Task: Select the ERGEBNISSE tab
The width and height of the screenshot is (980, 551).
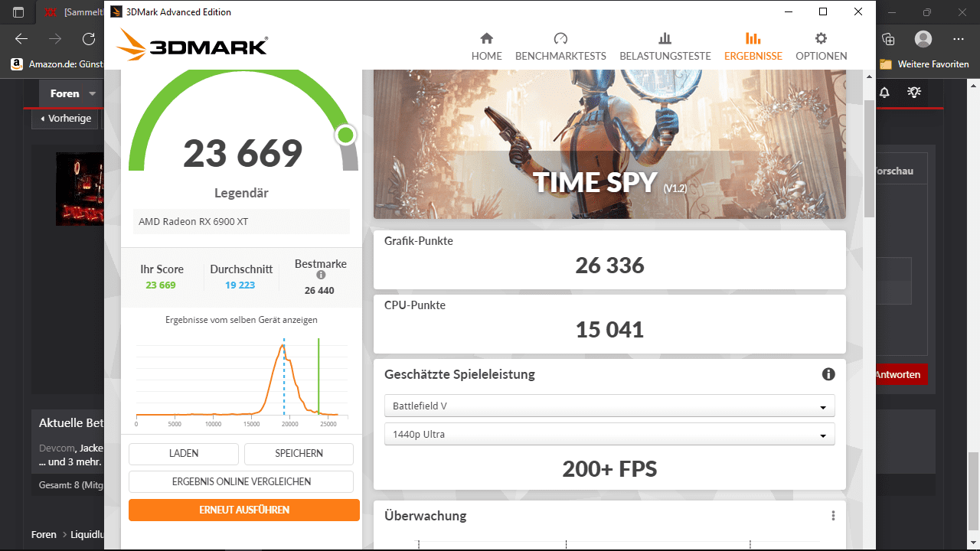Action: point(753,47)
